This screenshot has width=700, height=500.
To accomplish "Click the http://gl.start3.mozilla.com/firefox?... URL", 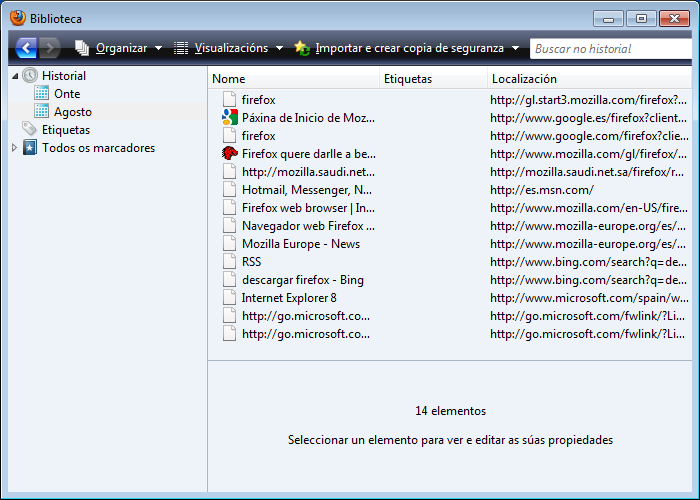I will (588, 100).
